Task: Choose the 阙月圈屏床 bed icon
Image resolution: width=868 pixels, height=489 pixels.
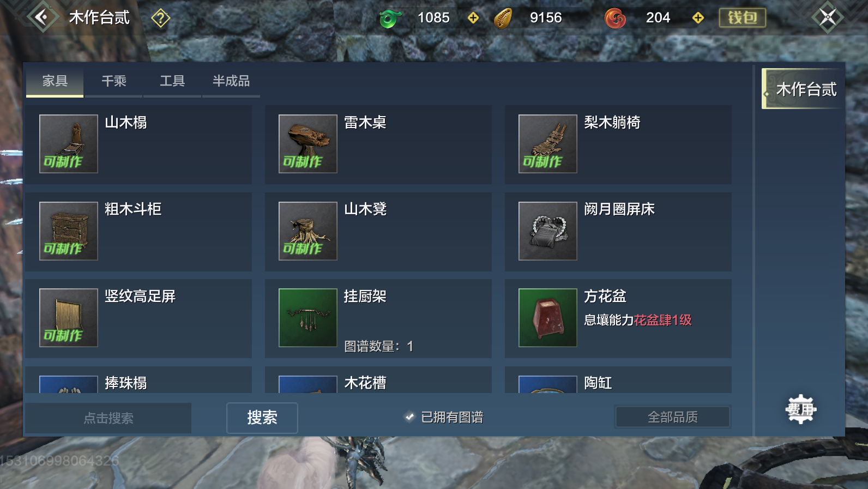Action: pos(548,231)
